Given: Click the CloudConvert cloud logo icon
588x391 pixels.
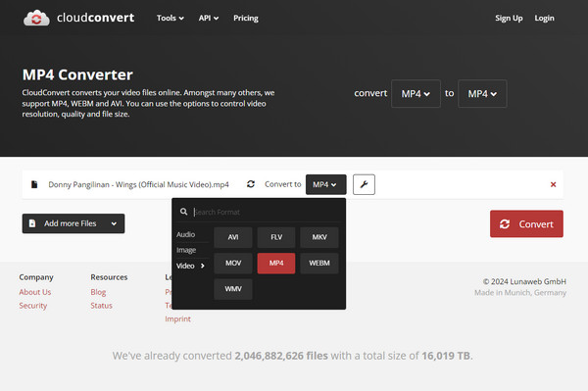Looking at the screenshot, I should (36, 18).
